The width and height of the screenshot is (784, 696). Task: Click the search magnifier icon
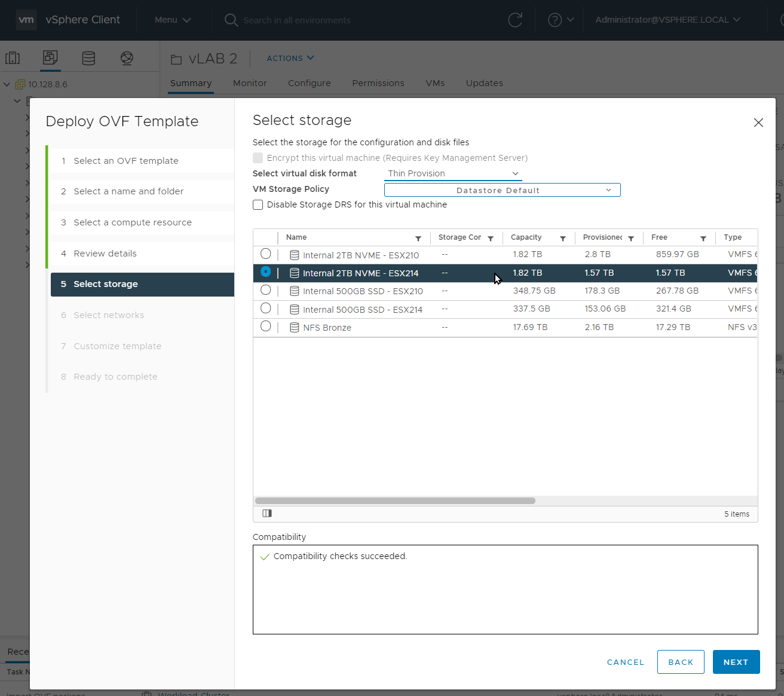tap(231, 20)
